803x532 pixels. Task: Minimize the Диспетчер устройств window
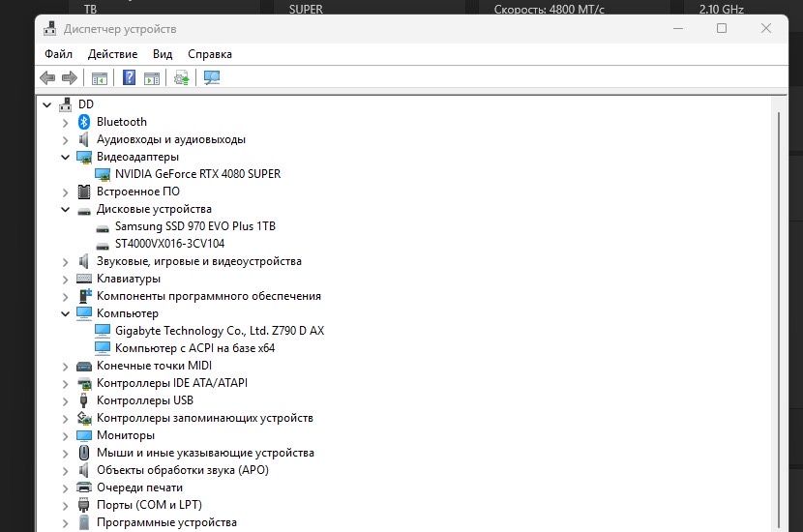click(x=678, y=29)
